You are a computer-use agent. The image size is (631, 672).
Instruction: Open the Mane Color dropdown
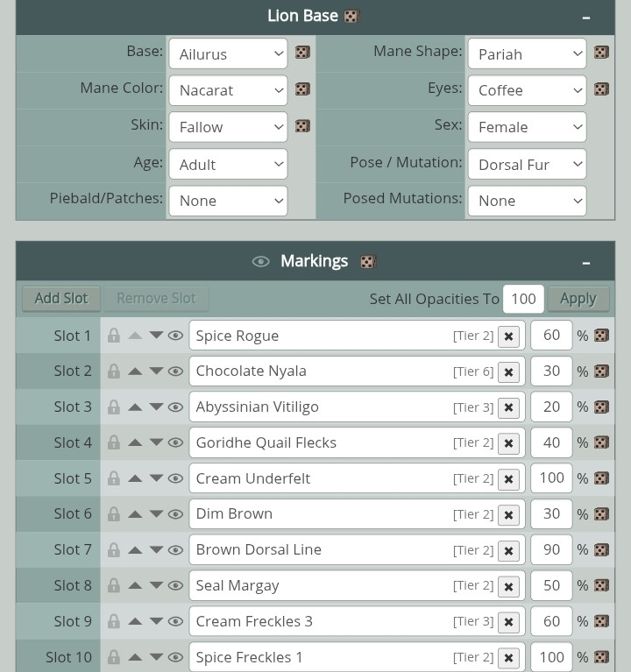coord(228,90)
